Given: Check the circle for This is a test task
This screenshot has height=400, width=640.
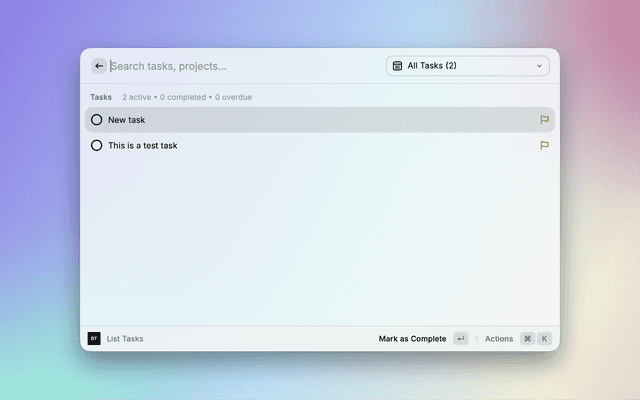Looking at the screenshot, I should [x=97, y=145].
